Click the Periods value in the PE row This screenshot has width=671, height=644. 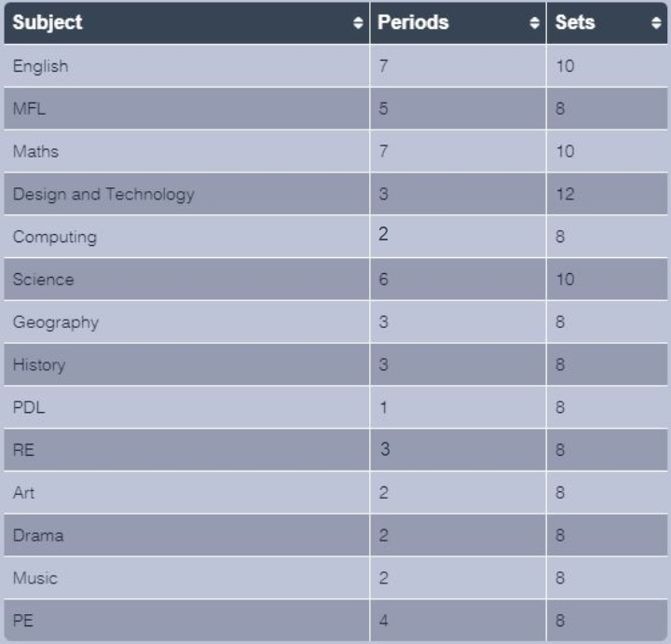point(383,621)
